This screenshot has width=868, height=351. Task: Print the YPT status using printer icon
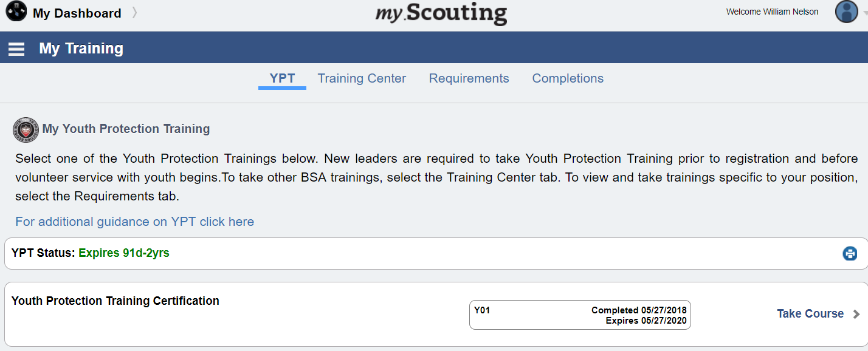[850, 253]
